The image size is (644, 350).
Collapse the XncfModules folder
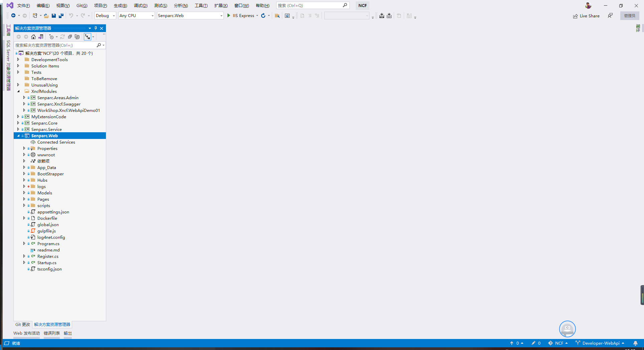pyautogui.click(x=18, y=91)
